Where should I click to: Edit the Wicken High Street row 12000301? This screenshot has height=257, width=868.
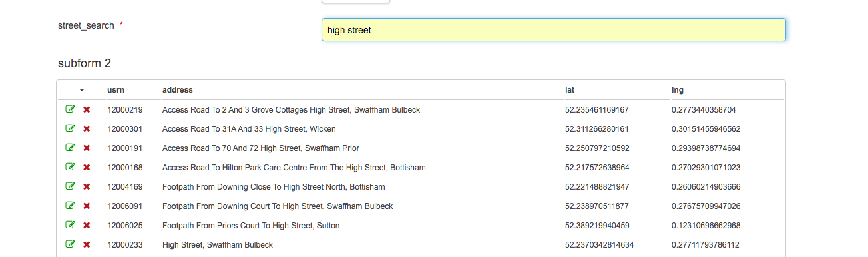point(70,128)
